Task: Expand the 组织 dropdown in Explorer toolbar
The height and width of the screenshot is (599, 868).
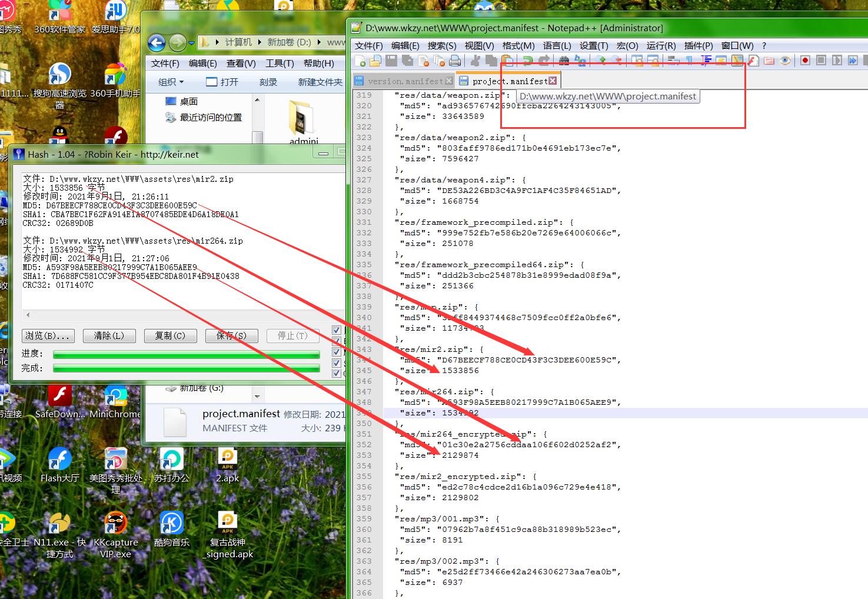Action: coord(171,82)
